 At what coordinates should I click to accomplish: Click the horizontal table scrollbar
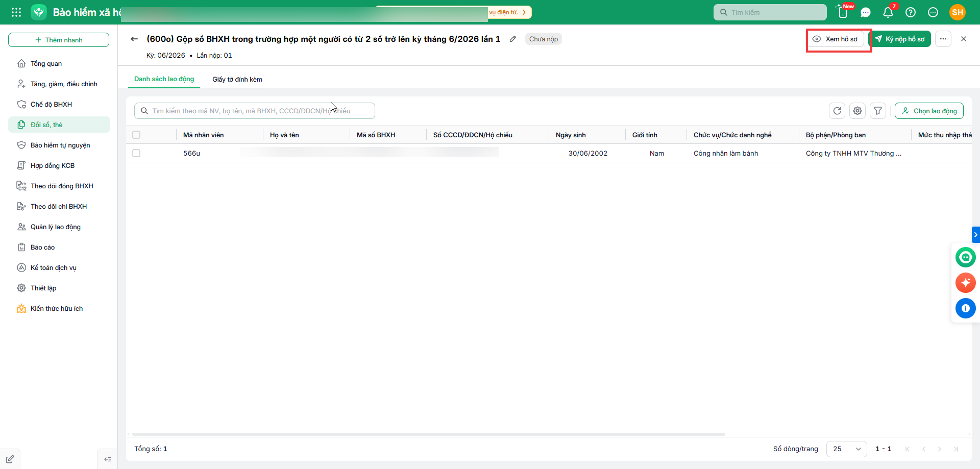(x=428, y=434)
